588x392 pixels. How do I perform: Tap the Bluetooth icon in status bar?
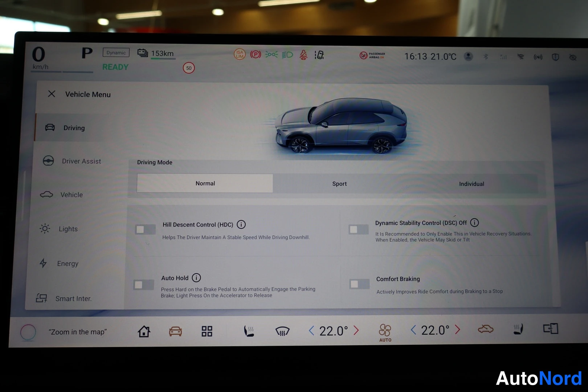click(486, 57)
